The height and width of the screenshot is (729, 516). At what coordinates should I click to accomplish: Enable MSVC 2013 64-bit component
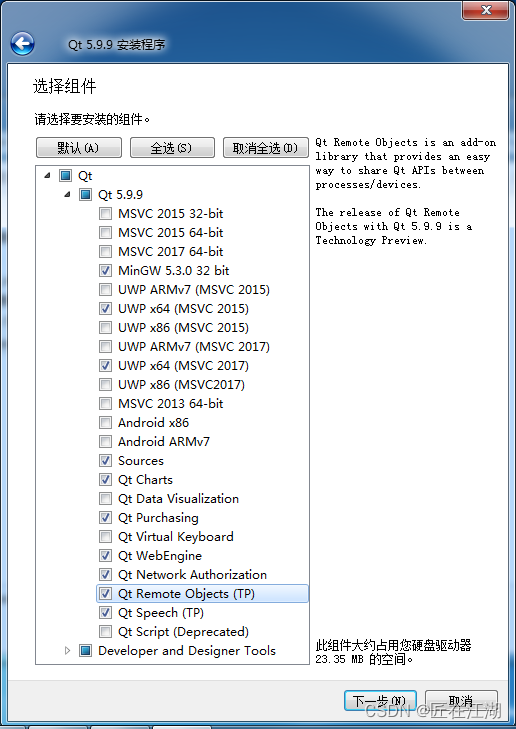click(x=106, y=404)
